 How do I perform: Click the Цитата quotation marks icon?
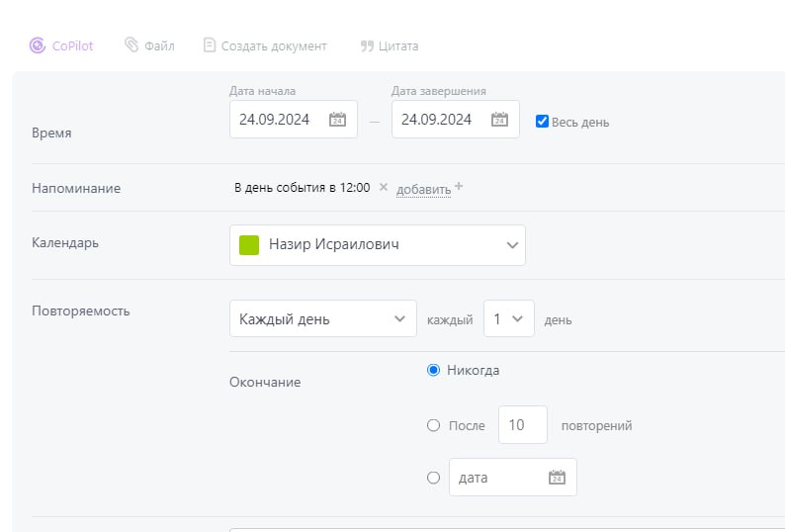(367, 45)
